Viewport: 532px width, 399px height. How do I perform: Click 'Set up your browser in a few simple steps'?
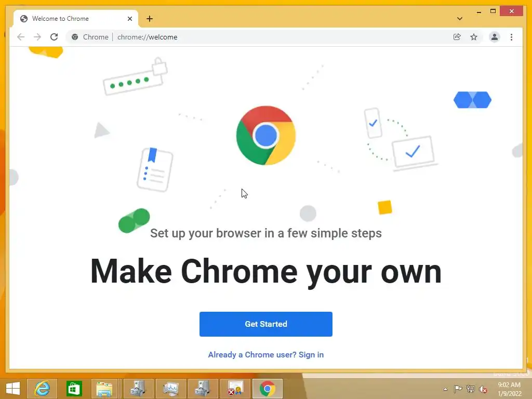266,233
